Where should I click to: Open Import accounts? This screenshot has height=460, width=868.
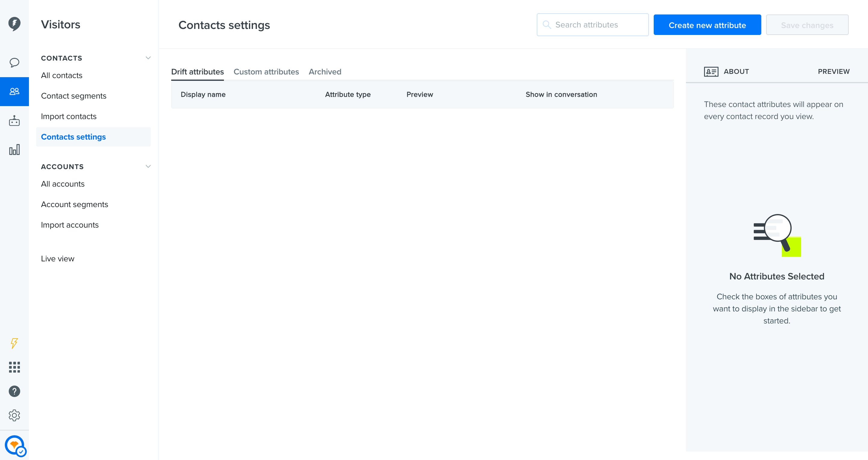pos(70,225)
